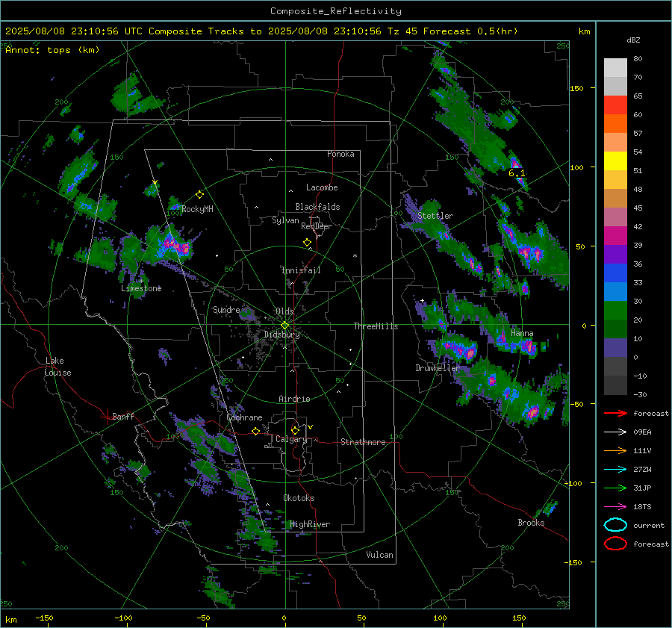Select the purple 39–36 dBZ color swatch
Image resolution: width=672 pixels, height=628 pixels.
[615, 254]
